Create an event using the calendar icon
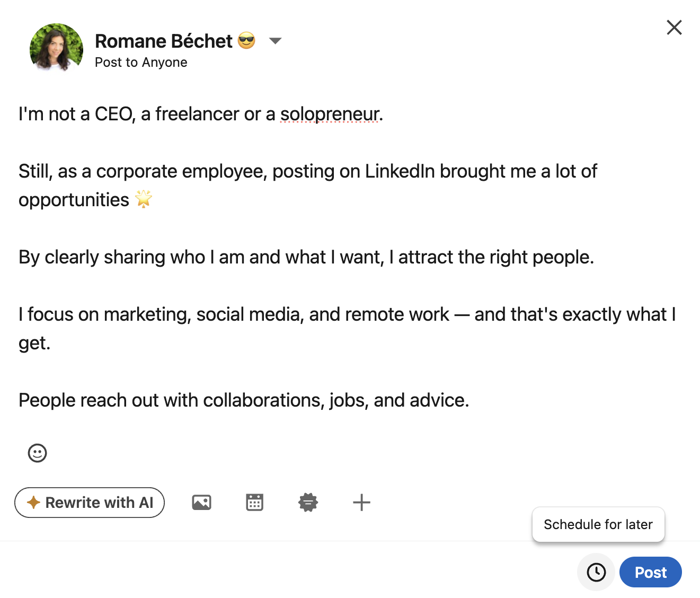 (x=254, y=502)
